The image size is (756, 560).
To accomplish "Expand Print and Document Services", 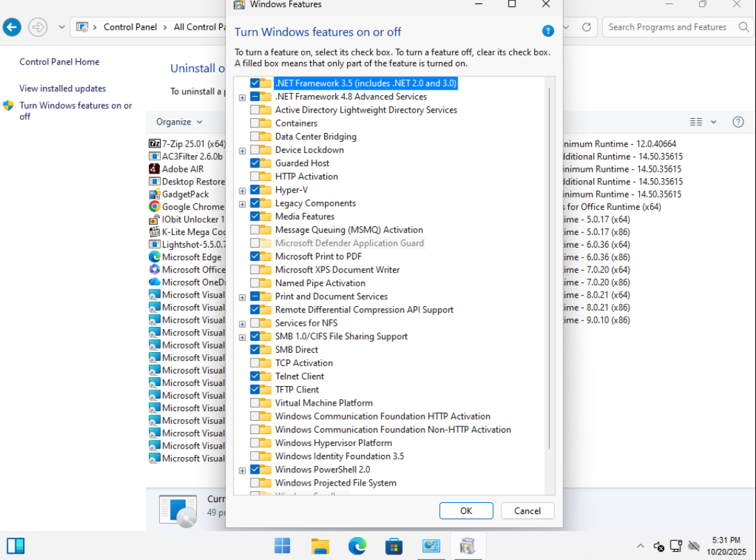I will 242,297.
